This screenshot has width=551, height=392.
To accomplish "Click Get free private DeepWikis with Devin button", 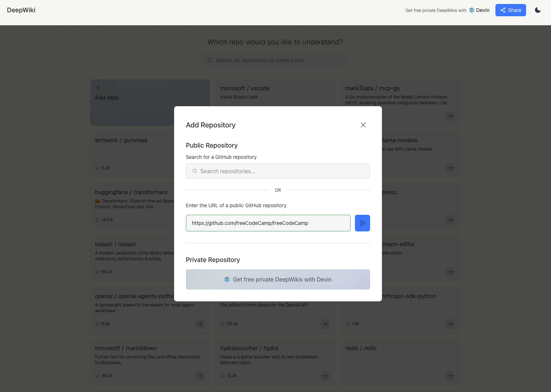I will (x=278, y=279).
